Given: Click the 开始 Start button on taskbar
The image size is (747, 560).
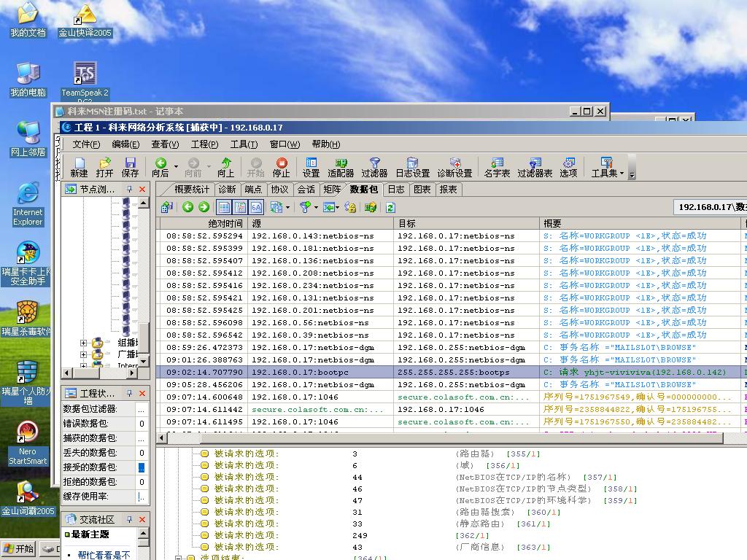Looking at the screenshot, I should coord(18,549).
